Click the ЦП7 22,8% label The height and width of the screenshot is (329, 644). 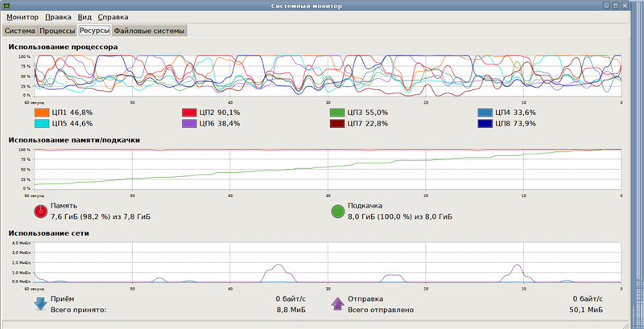tap(368, 124)
